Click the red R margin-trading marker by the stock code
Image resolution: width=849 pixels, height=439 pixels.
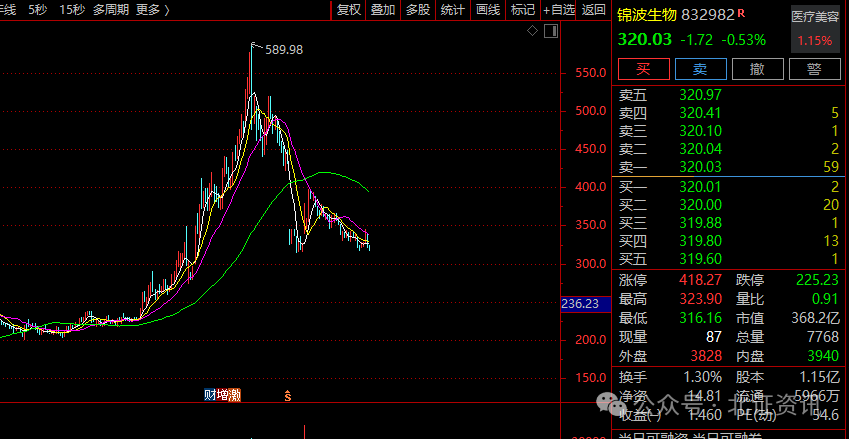(741, 13)
